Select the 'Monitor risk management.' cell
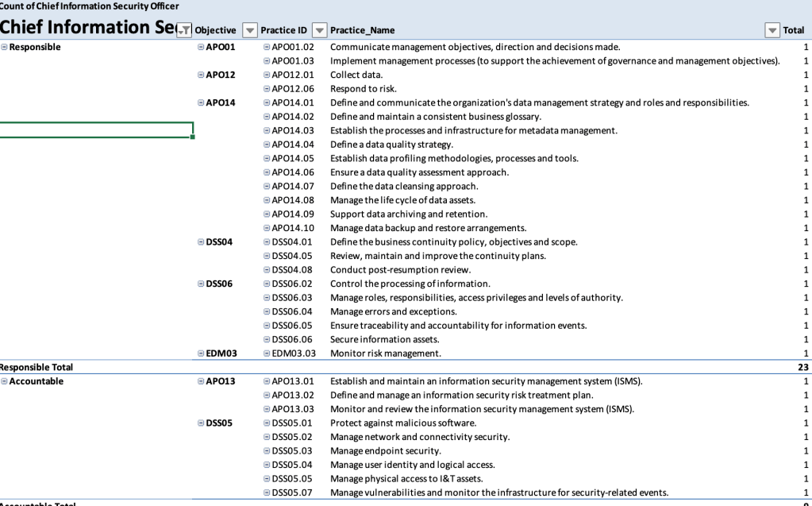Image resolution: width=812 pixels, height=506 pixels. 385,353
